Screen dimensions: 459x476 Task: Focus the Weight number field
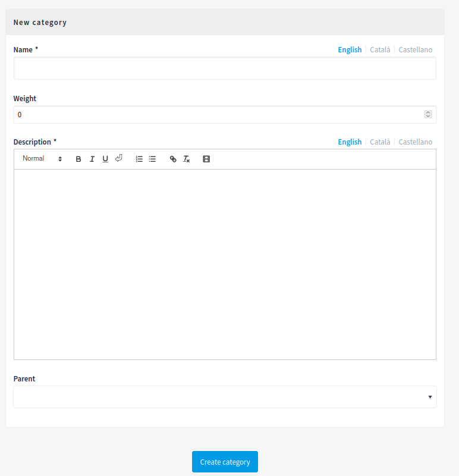225,115
